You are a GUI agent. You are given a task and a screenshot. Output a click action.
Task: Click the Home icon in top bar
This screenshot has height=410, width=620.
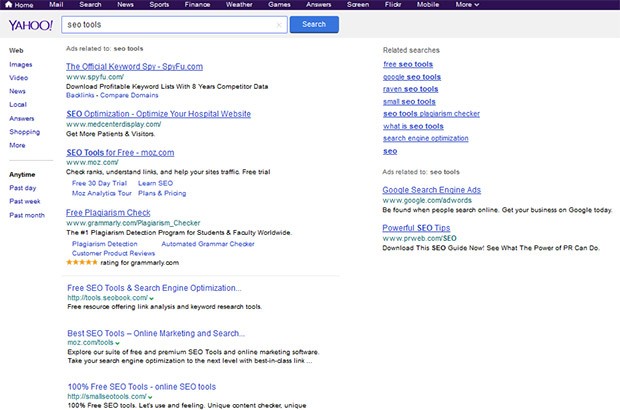pos(9,4)
